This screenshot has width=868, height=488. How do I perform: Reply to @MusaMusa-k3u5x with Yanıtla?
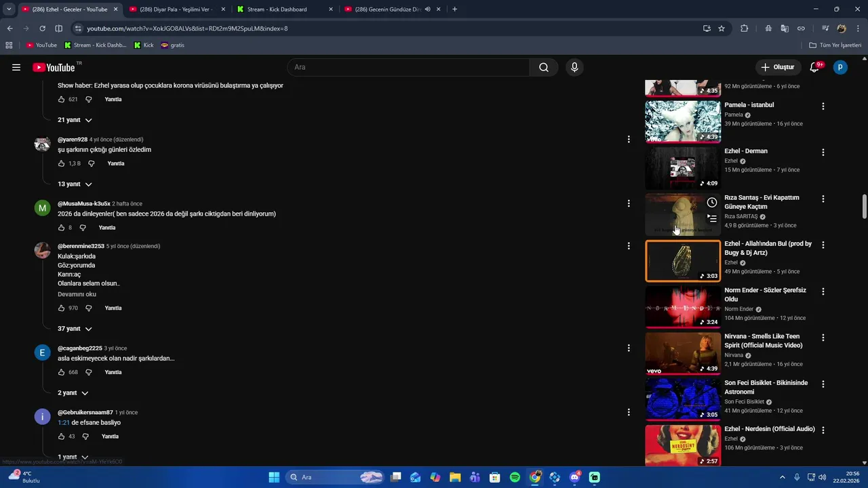click(107, 228)
